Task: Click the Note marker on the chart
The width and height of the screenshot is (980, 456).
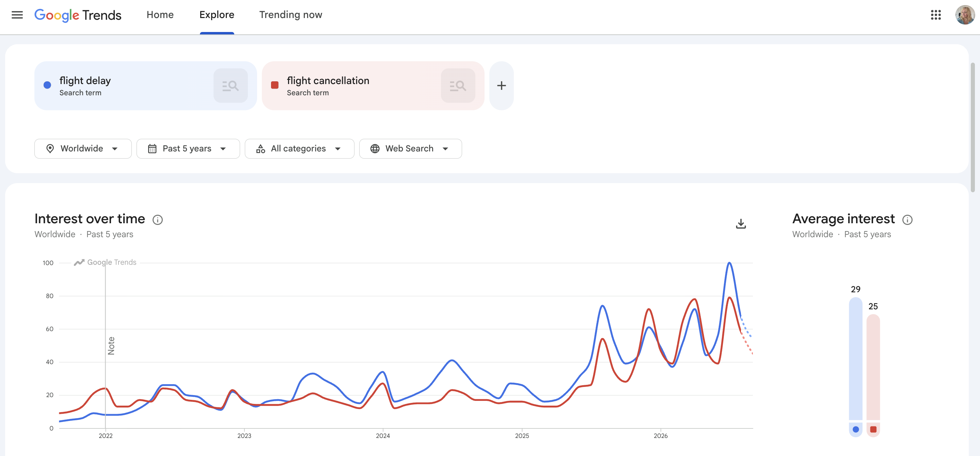Action: (x=111, y=346)
